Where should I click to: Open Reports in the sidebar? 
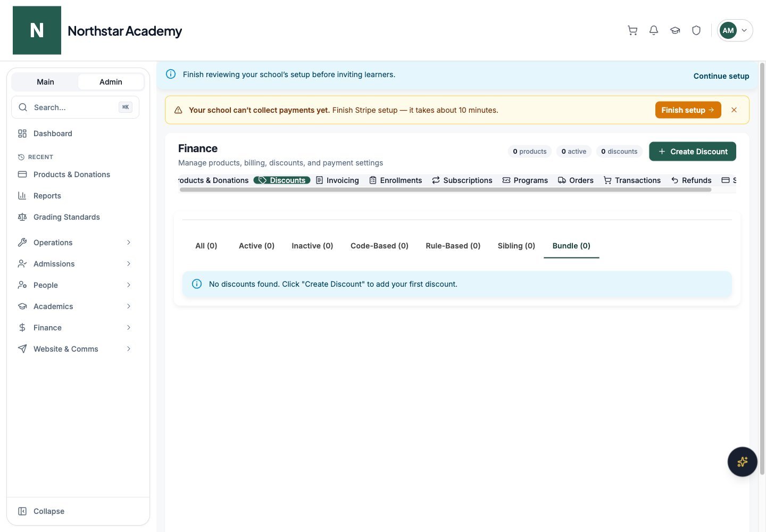point(75,196)
